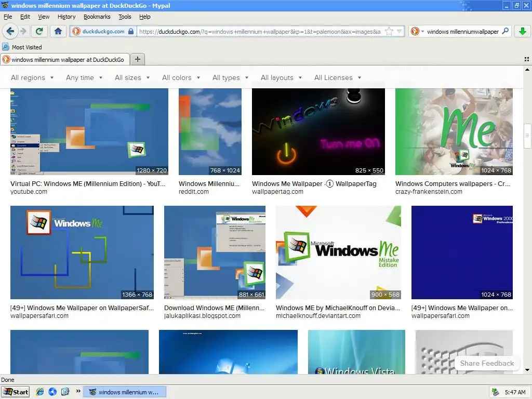Open the Virtual PC Windows ME 1280×720 thumbnail

coord(89,131)
